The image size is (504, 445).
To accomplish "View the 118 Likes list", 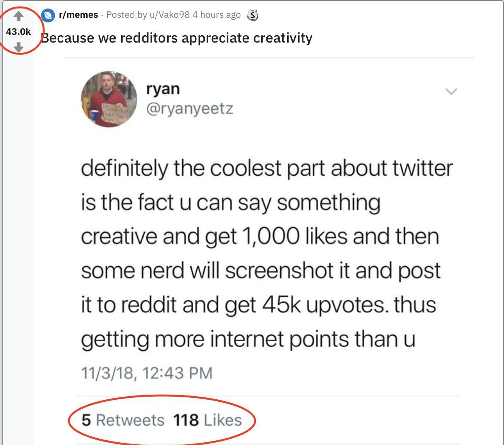I will (207, 420).
